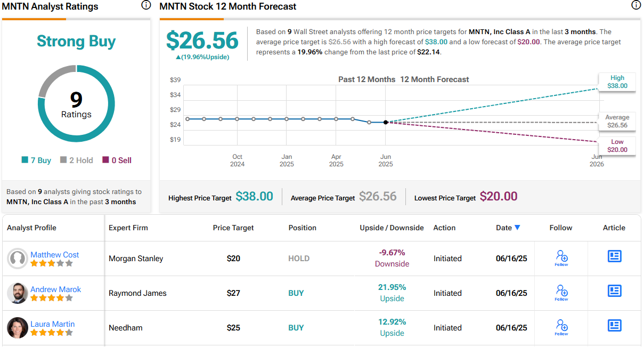
Task: Click the Lowest Price Target $20.00 value
Action: [499, 196]
